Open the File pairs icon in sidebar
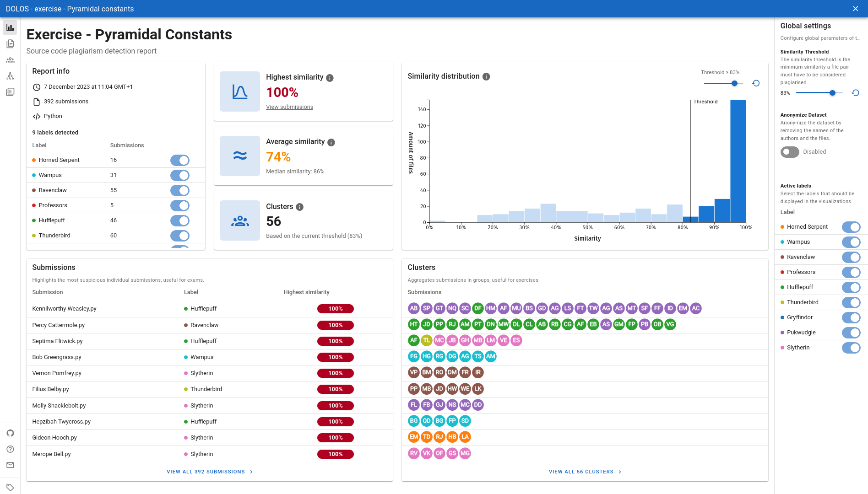Screen dimensions: 868x494 [x=10, y=92]
